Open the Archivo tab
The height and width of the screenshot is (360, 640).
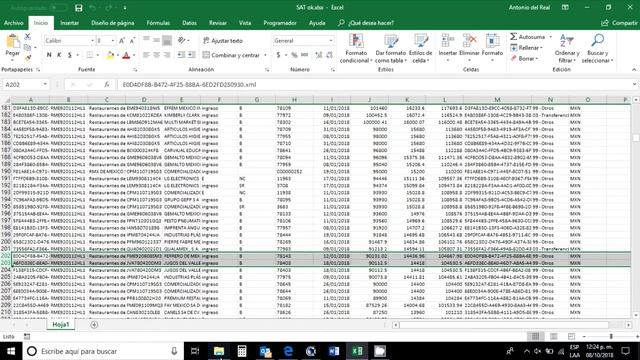[x=14, y=23]
